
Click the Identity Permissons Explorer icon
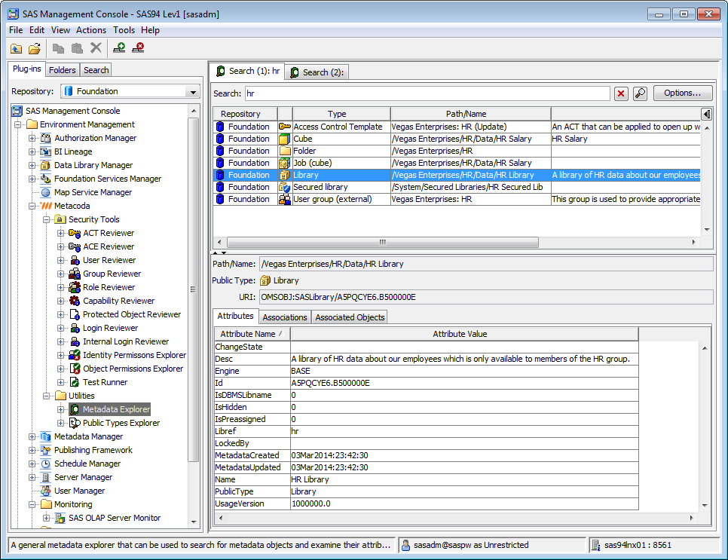[x=75, y=355]
